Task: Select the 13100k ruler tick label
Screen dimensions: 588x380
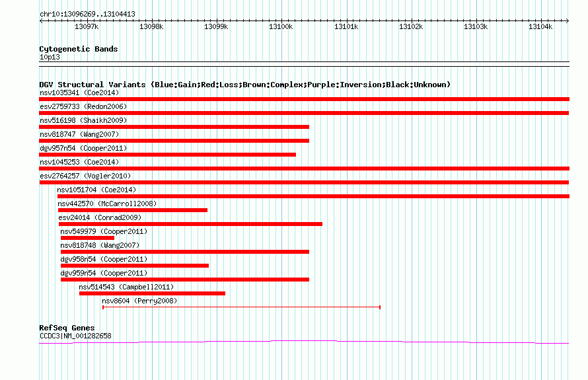Action: (281, 26)
